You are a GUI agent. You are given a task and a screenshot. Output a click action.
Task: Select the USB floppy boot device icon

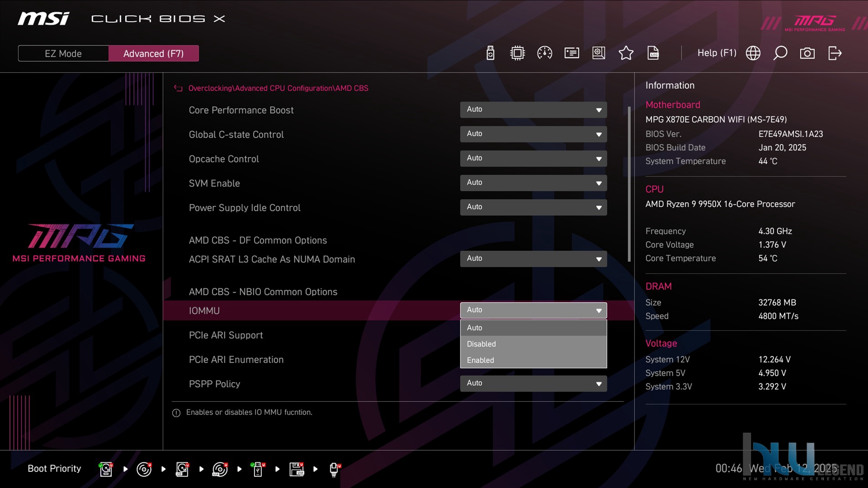[296, 469]
